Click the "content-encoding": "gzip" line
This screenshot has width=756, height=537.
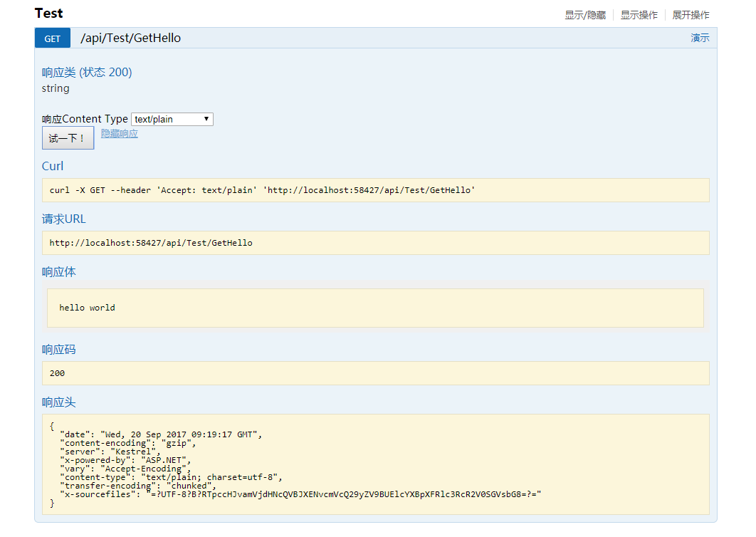click(127, 443)
